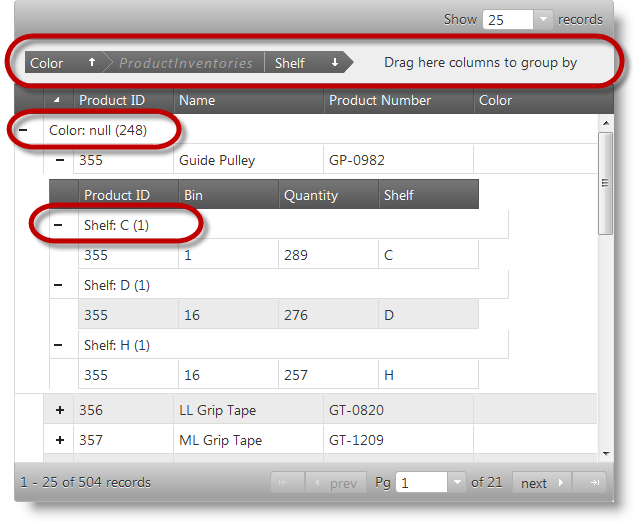
Task: Click the next page button
Action: [542, 483]
